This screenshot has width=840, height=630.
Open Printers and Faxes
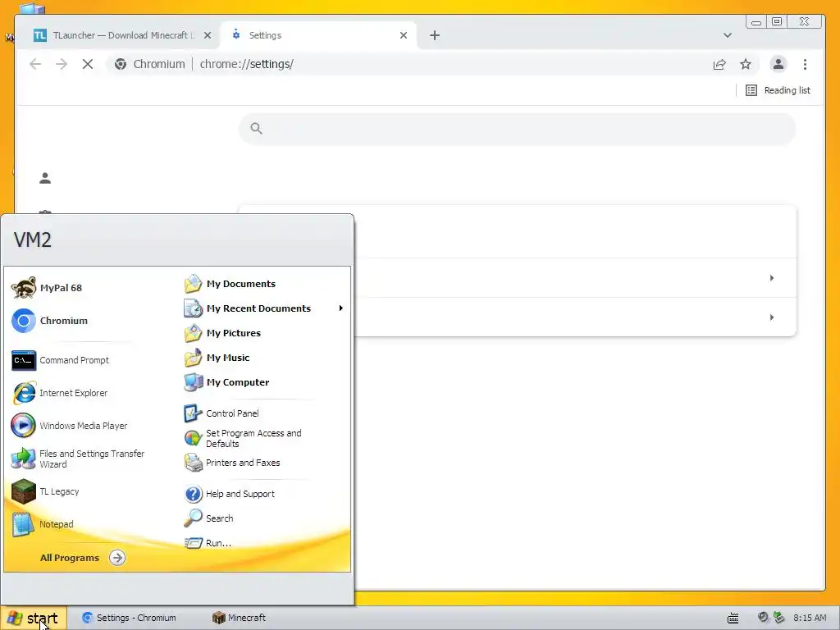(232, 463)
